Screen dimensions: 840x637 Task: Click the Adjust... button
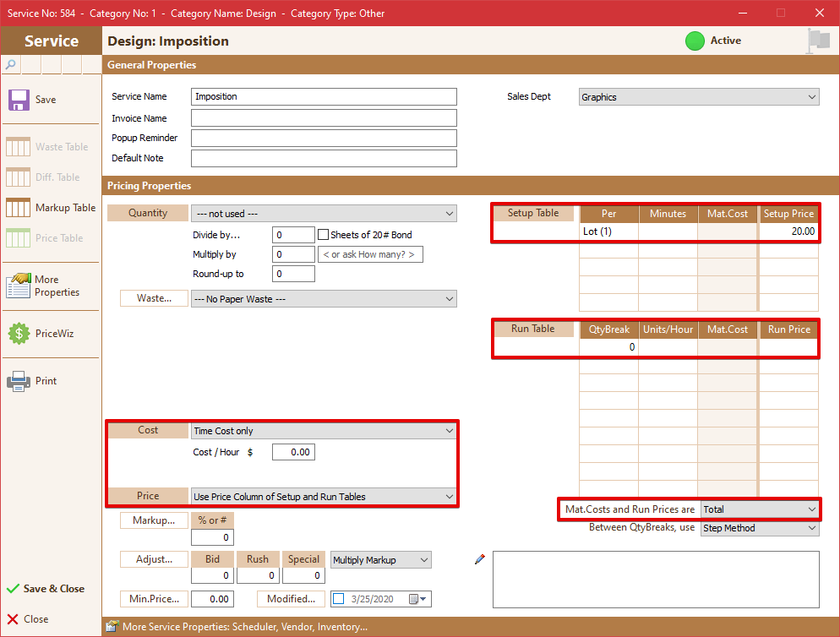click(155, 559)
